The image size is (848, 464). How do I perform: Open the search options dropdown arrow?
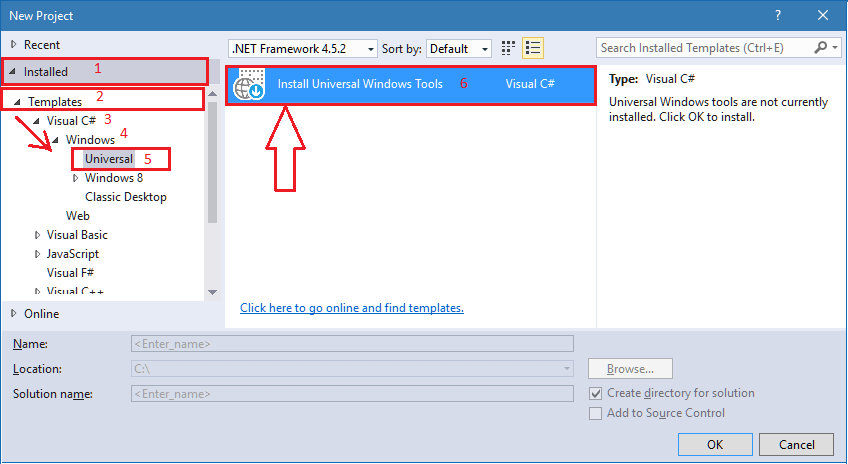tap(835, 48)
